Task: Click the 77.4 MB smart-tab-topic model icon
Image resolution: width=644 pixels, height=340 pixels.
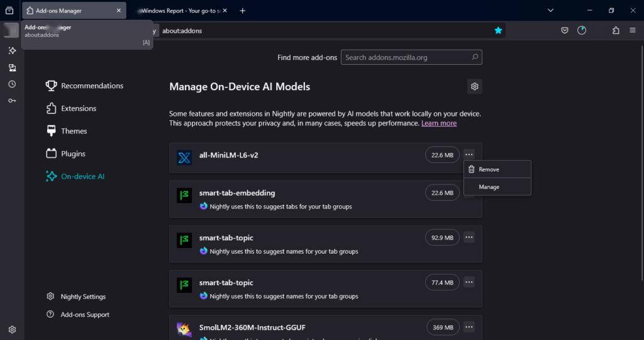Action: 184,285
